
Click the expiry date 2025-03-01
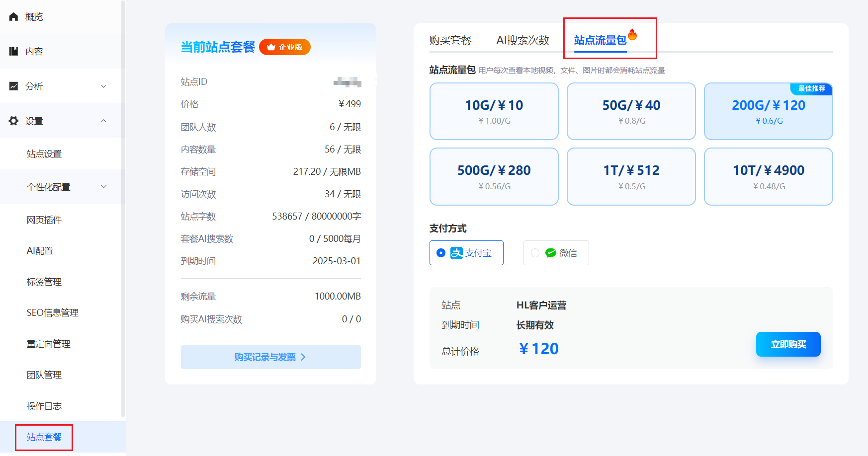point(337,261)
